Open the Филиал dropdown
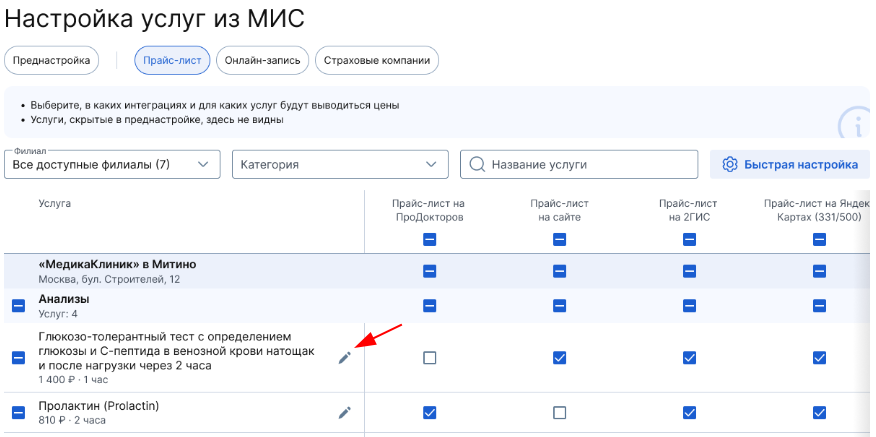Screen dimensions: 876x437 pyautogui.click(x=112, y=165)
